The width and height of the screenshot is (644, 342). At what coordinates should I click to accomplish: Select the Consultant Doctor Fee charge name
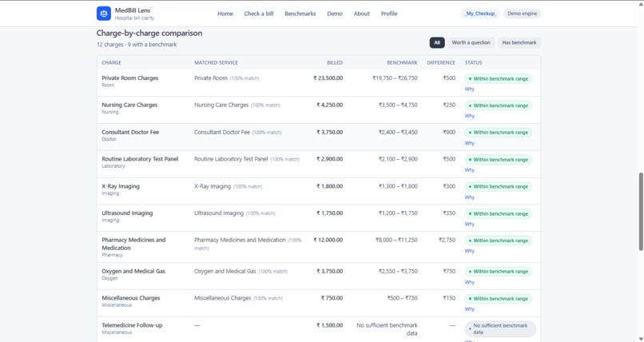click(130, 132)
